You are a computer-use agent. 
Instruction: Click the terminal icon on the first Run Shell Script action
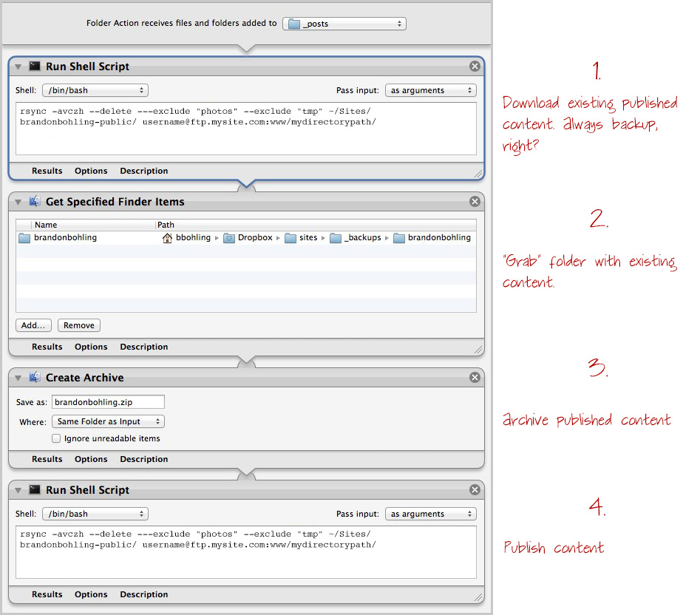click(35, 66)
